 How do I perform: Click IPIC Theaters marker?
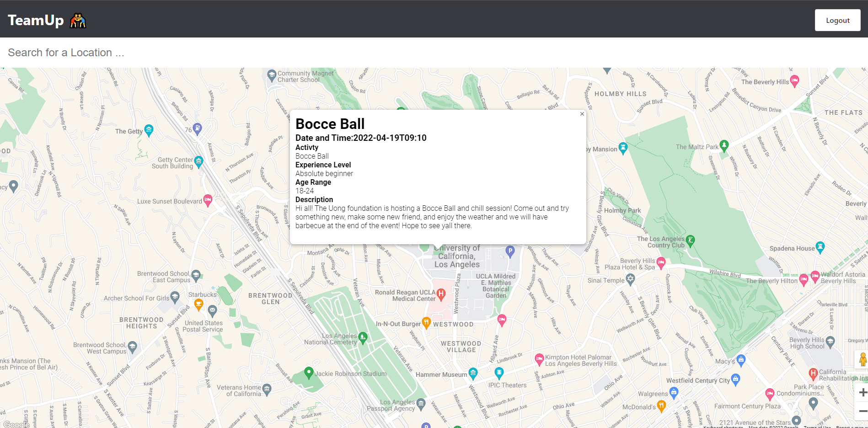pos(499,374)
